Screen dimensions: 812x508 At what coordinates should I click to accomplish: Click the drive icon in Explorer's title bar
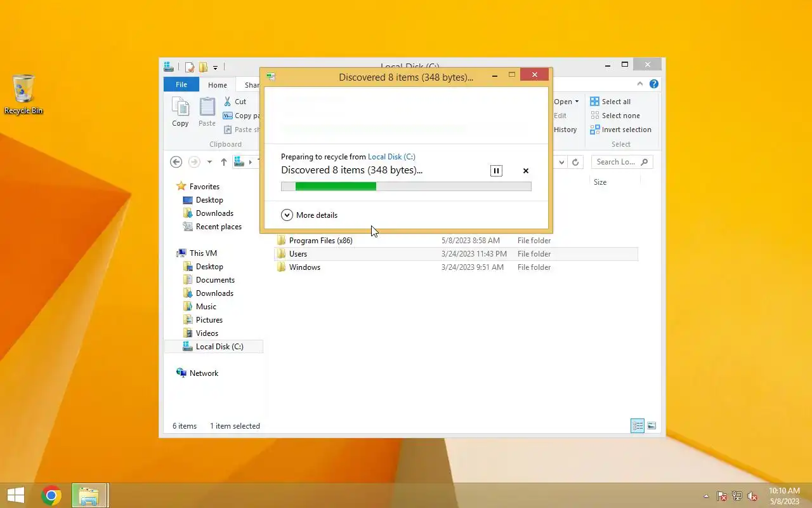click(x=169, y=67)
